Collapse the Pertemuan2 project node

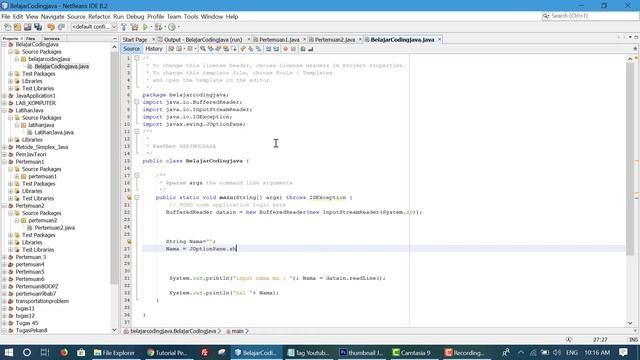pos(4,206)
